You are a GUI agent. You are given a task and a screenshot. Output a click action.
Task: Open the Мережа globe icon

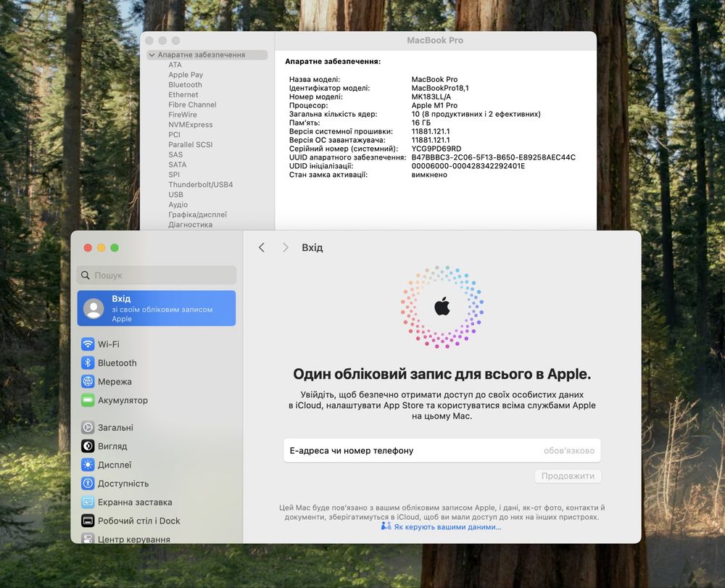click(x=88, y=381)
